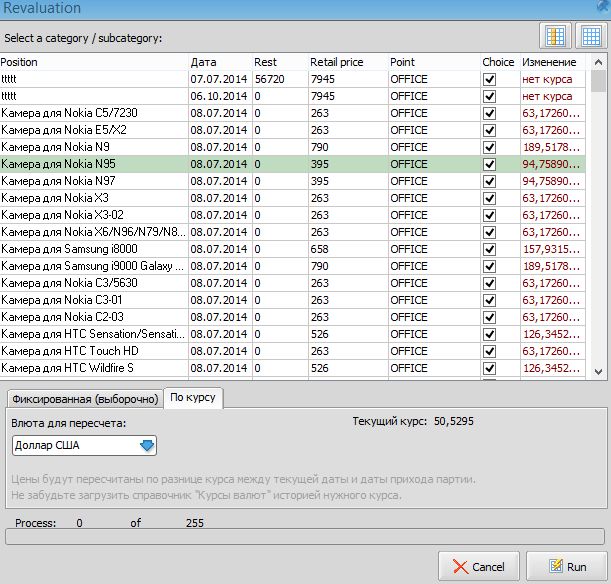The width and height of the screenshot is (611, 584).
Task: Select the Камера для HTC Wildfire S row
Action: (x=94, y=368)
